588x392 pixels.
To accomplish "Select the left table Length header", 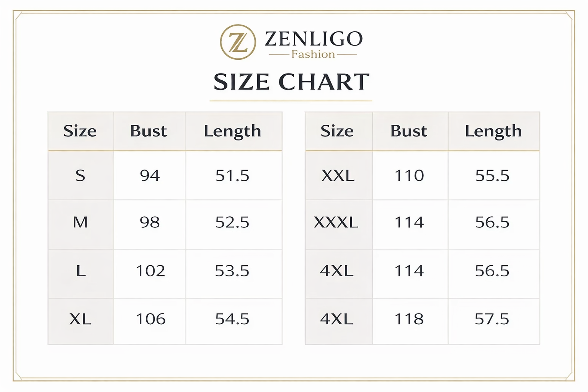I will [232, 131].
